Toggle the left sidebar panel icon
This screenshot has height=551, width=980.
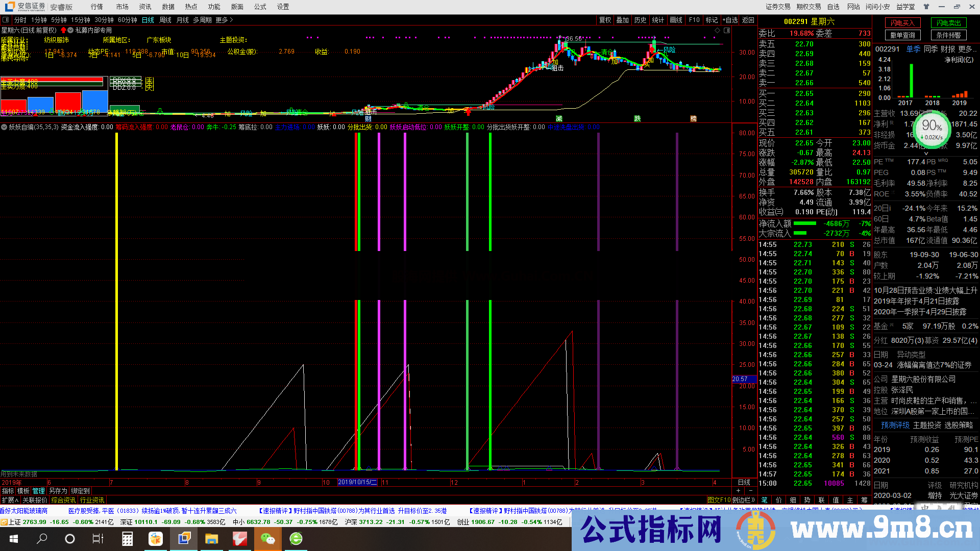[x=6, y=20]
